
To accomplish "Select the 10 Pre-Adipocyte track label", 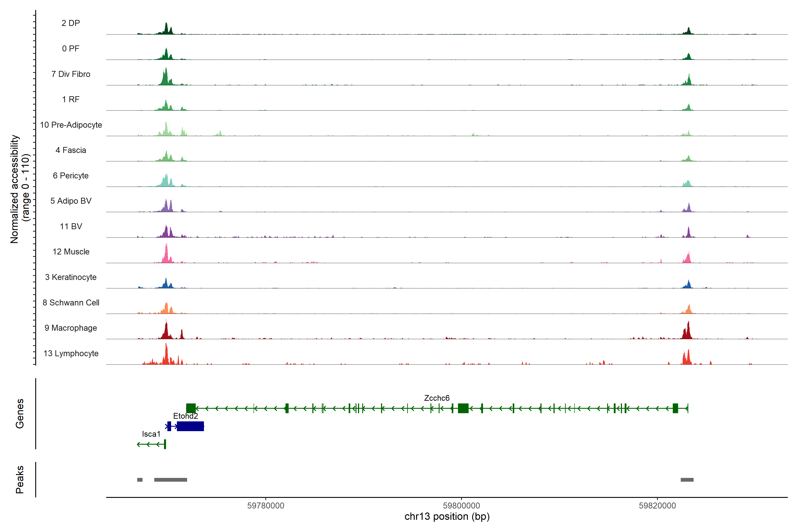I will 71,125.
